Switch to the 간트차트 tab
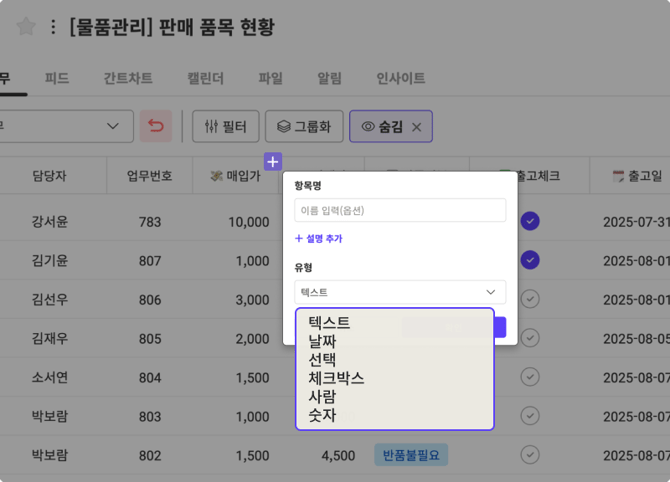This screenshot has height=482, width=670. (x=128, y=78)
